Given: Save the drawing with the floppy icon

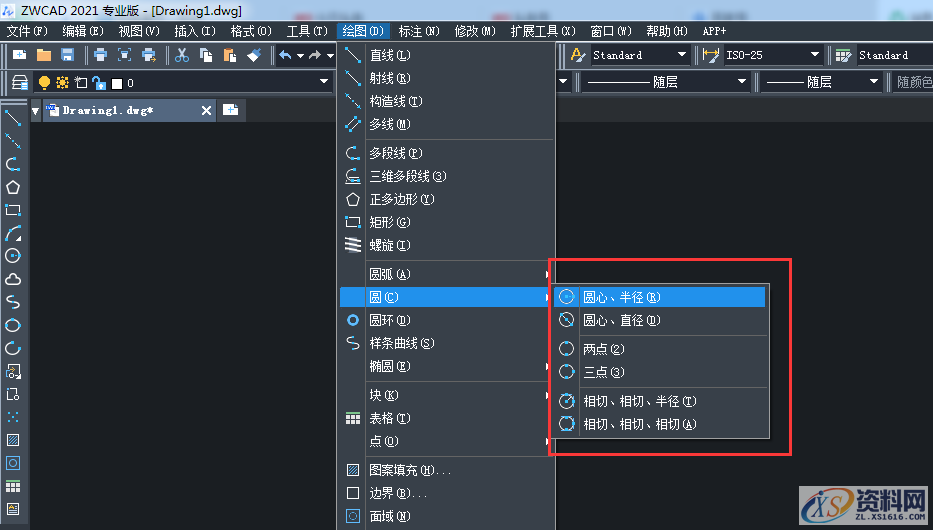Looking at the screenshot, I should 67,55.
